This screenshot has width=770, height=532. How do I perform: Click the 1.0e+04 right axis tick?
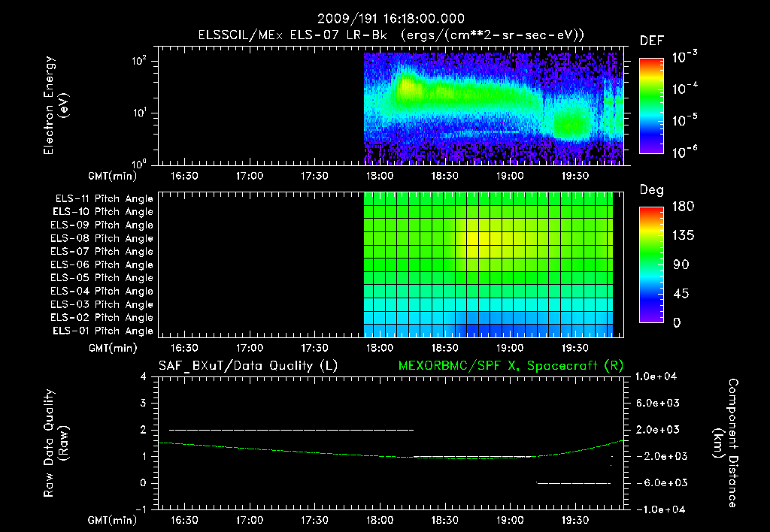coord(656,376)
